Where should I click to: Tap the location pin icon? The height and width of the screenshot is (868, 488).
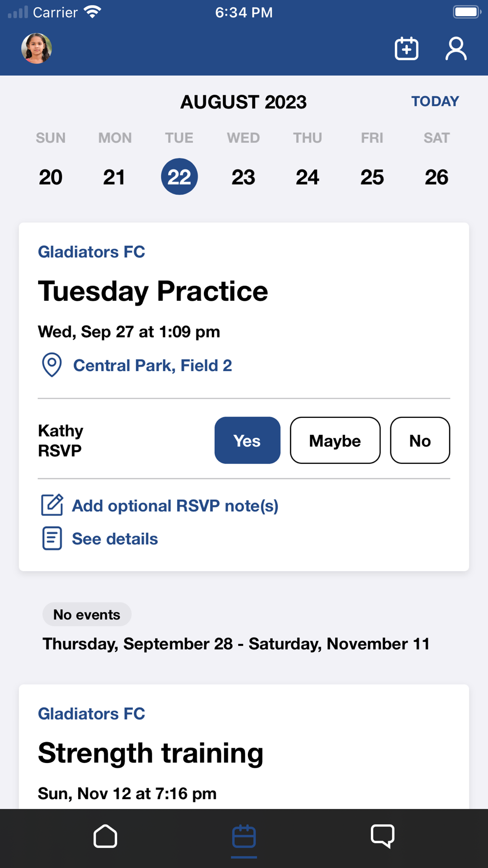52,365
